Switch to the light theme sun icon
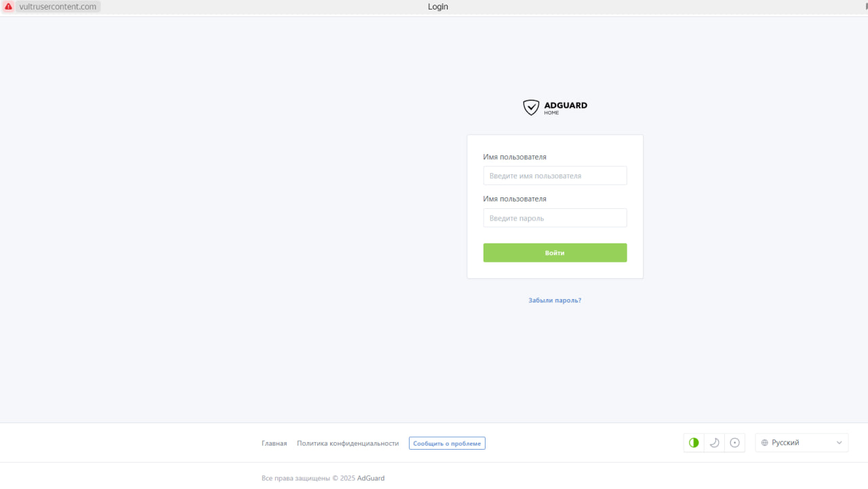The image size is (868, 489). pyautogui.click(x=734, y=443)
